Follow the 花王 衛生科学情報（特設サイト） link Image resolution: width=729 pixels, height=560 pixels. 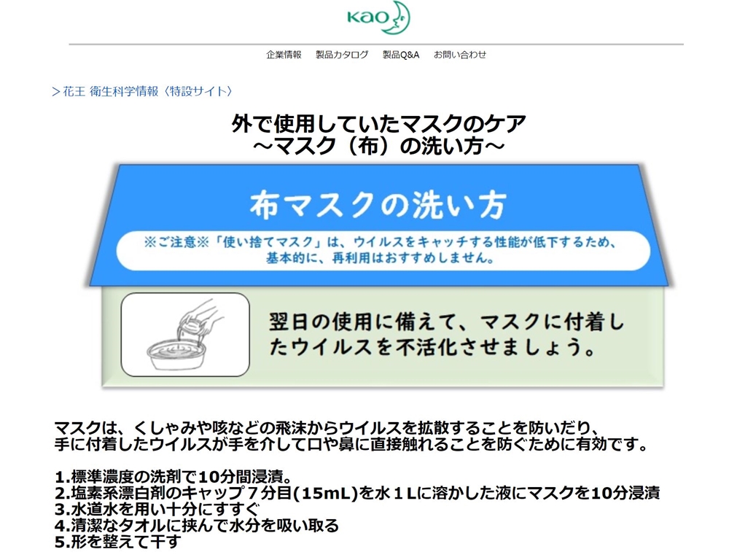pyautogui.click(x=148, y=92)
